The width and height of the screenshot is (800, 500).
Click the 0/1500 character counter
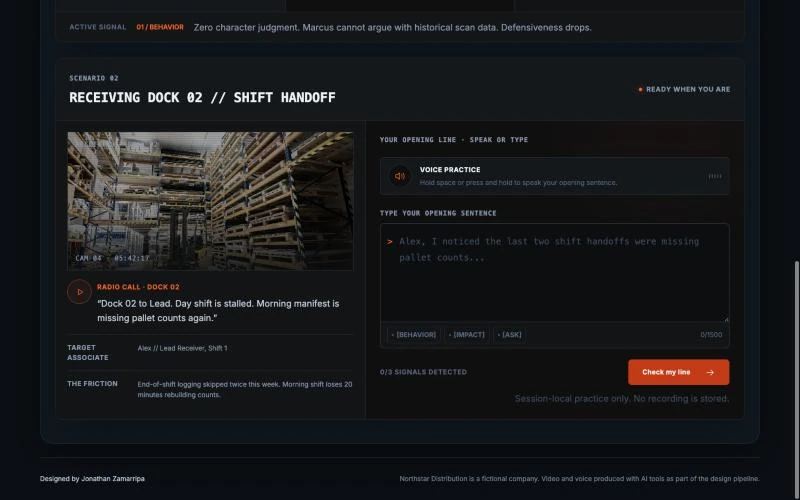point(711,335)
